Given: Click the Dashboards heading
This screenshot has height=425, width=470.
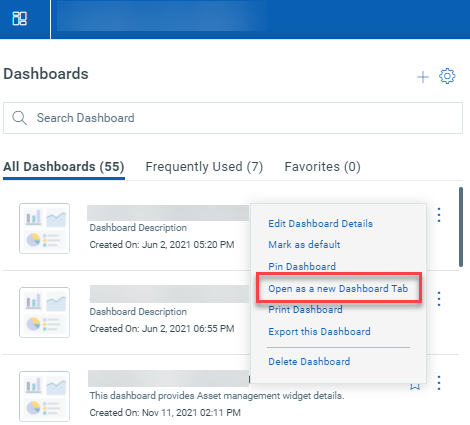Looking at the screenshot, I should (46, 74).
